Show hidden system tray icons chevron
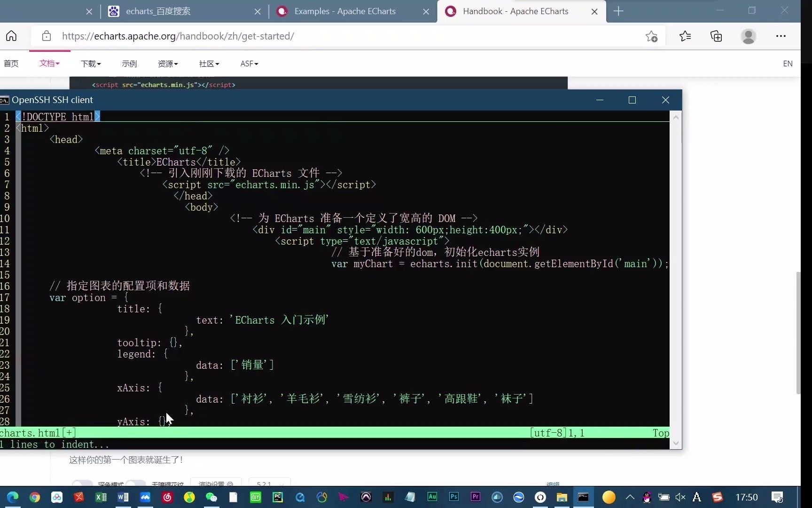 630,497
